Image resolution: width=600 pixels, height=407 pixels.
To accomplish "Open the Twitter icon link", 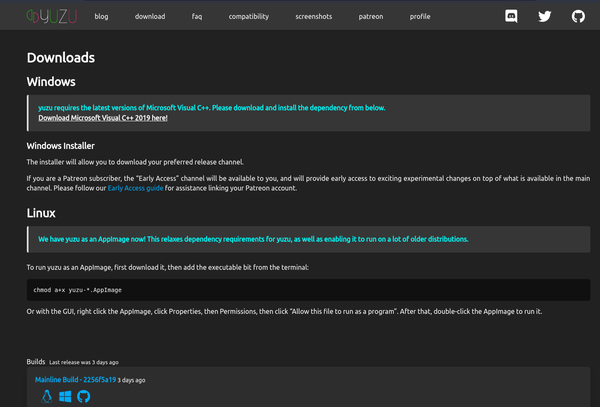I will (544, 17).
